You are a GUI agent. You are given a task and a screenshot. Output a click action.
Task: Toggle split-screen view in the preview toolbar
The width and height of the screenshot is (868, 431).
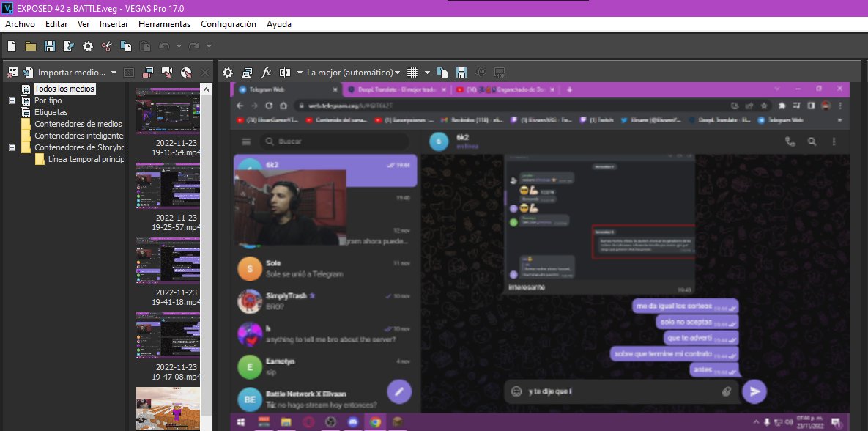click(285, 72)
